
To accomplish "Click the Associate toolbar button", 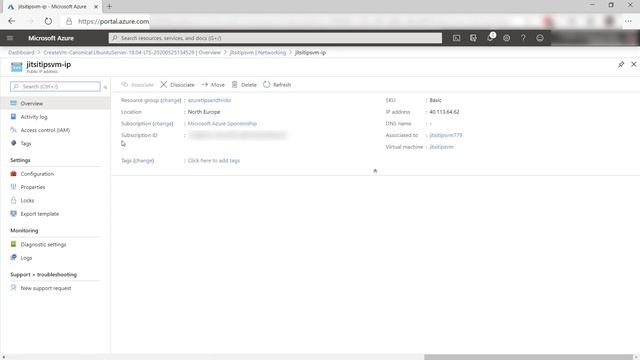I will point(138,85).
